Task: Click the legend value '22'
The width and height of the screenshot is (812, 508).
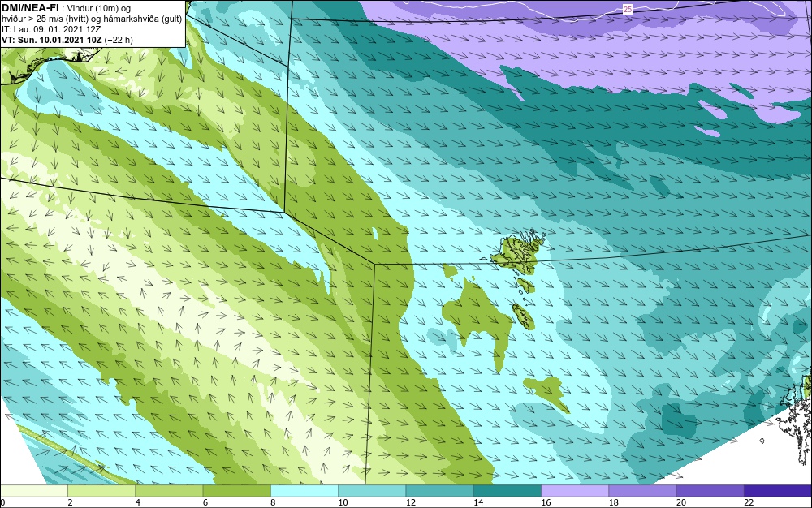Action: (x=749, y=502)
